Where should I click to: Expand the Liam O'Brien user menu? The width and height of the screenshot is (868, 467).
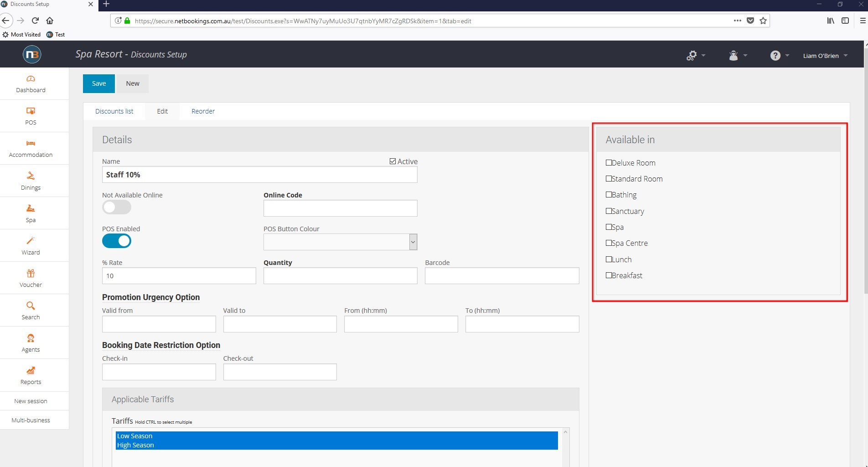[825, 56]
